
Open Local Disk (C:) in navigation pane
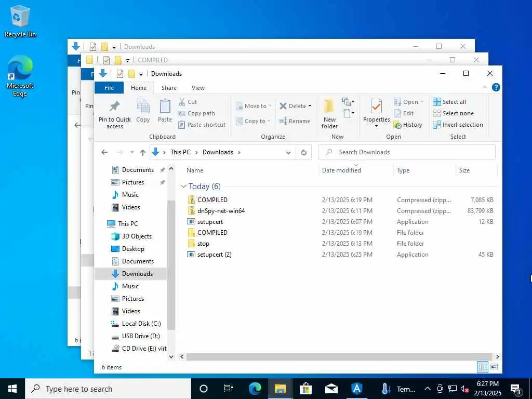pos(141,323)
